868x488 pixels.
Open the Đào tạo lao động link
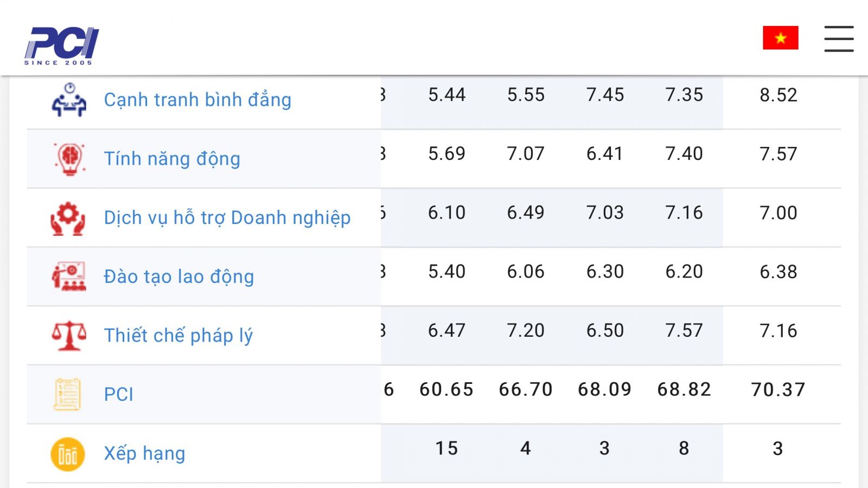179,277
